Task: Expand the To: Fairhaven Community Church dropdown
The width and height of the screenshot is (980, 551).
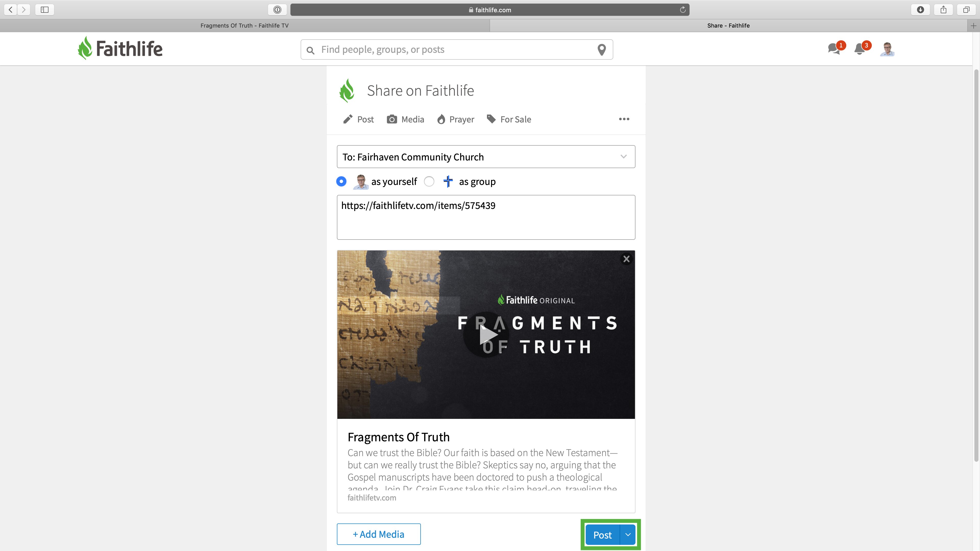Action: (x=486, y=157)
